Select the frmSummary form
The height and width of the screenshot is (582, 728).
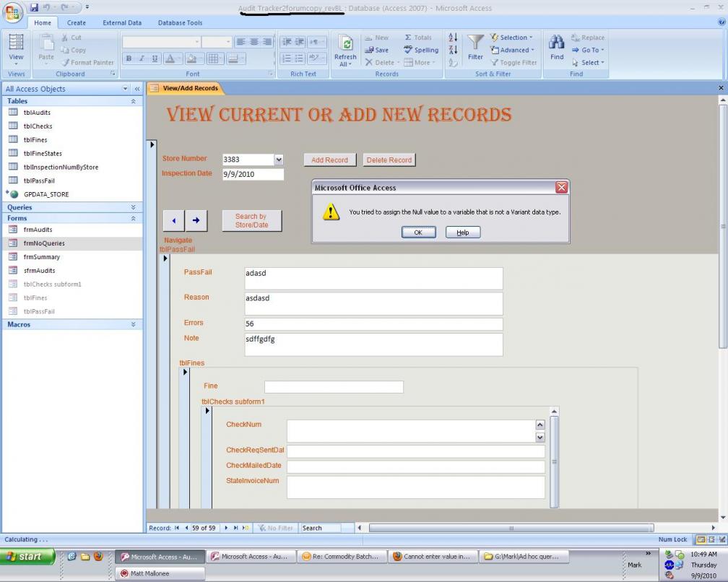(x=72, y=256)
